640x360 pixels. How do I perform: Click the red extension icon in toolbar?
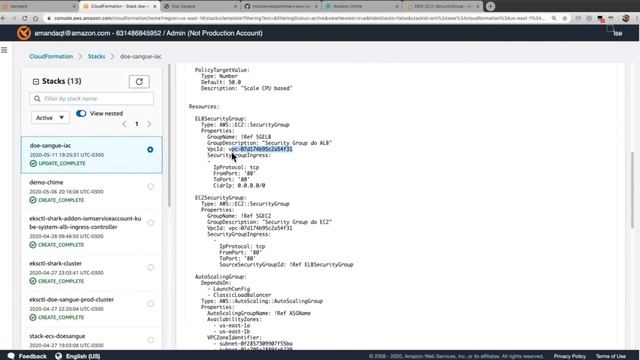coord(600,19)
